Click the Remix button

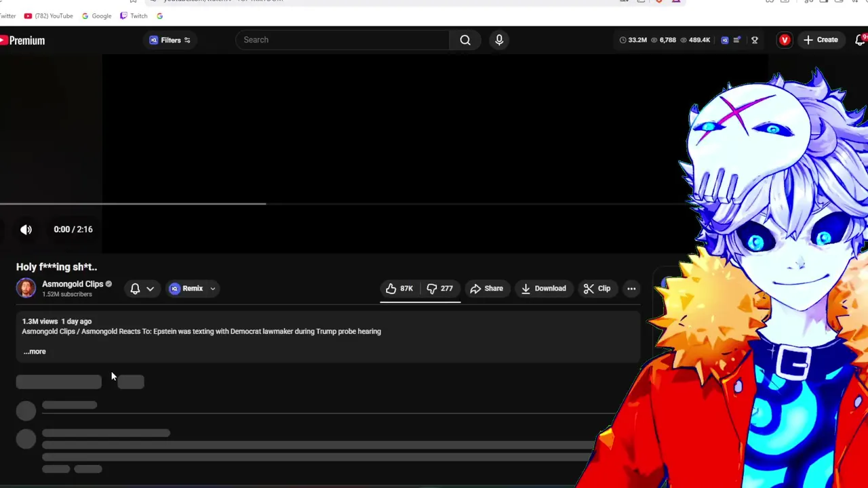coord(186,289)
